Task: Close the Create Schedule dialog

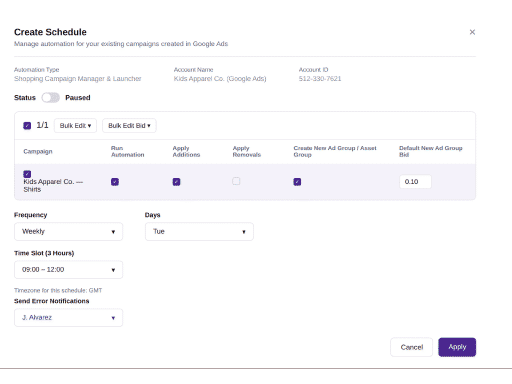Action: tap(472, 32)
